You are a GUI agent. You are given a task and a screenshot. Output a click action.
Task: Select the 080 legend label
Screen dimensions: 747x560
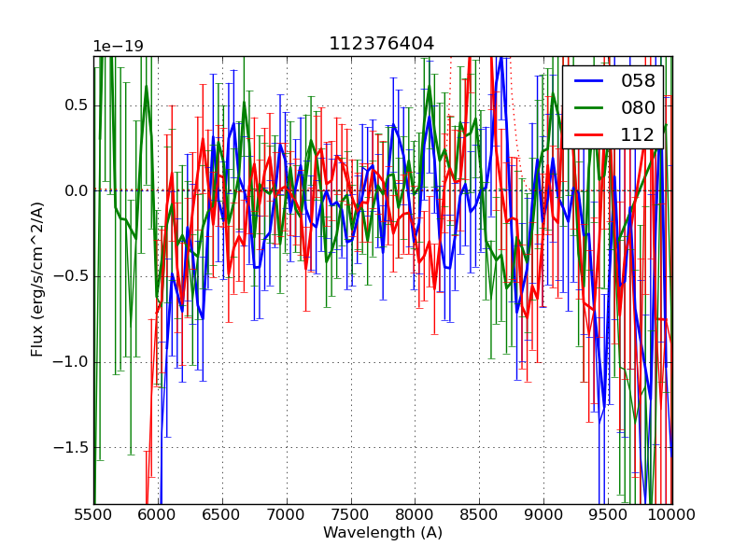point(638,108)
